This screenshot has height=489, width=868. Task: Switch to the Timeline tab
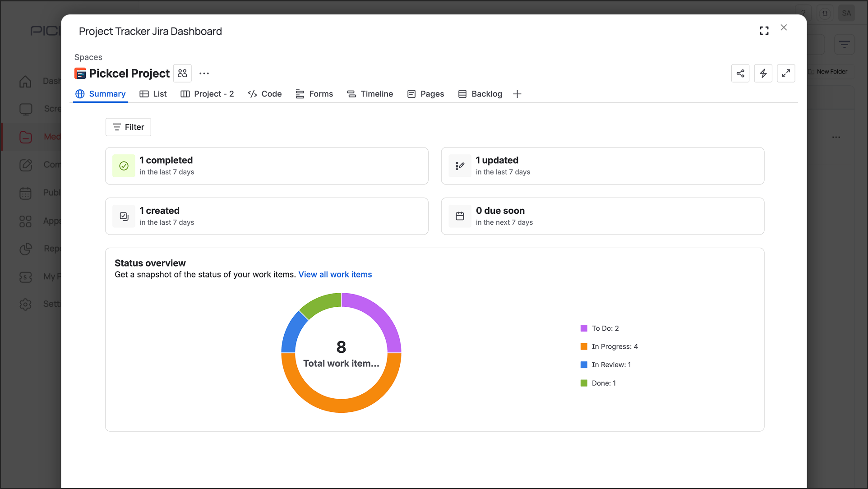(x=370, y=94)
